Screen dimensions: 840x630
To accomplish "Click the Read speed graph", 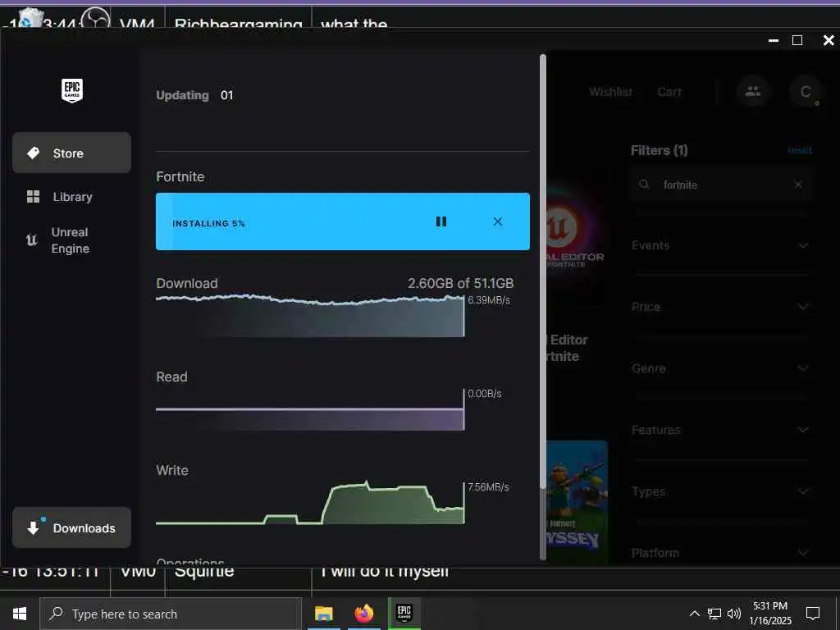I will click(310, 410).
